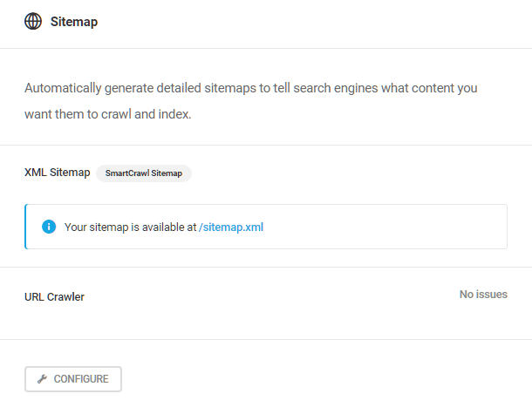This screenshot has width=532, height=414.
Task: Click the wrench icon on Configure button
Action: (42, 379)
